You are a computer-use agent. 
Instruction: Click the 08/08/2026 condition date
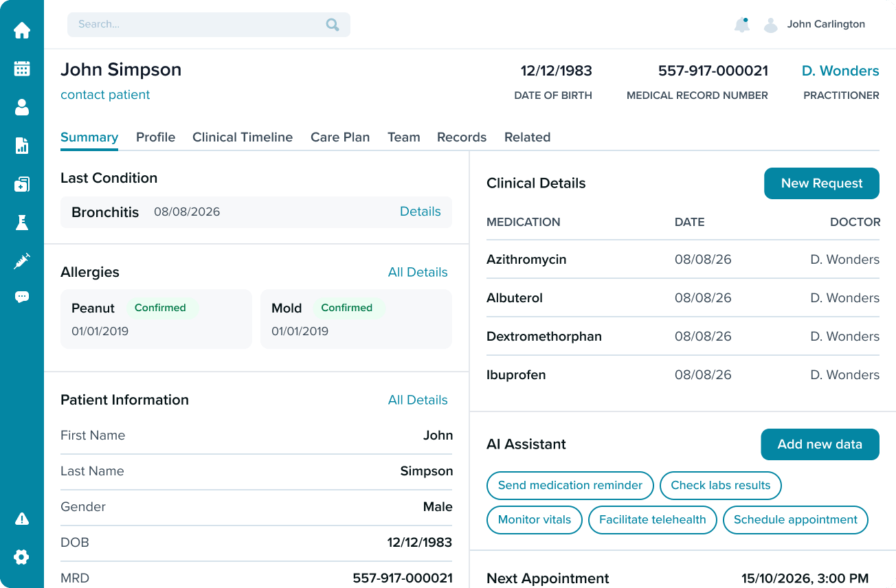[187, 212]
